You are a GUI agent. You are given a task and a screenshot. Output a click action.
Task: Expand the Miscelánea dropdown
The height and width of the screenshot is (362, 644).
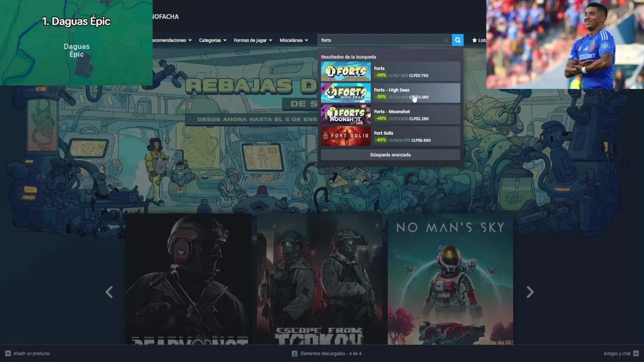294,40
